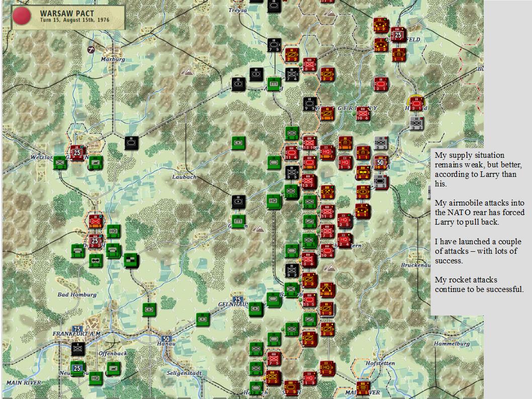Image resolution: width=532 pixels, height=399 pixels.
Task: Click the Bruckenau town label
Action: (x=416, y=265)
